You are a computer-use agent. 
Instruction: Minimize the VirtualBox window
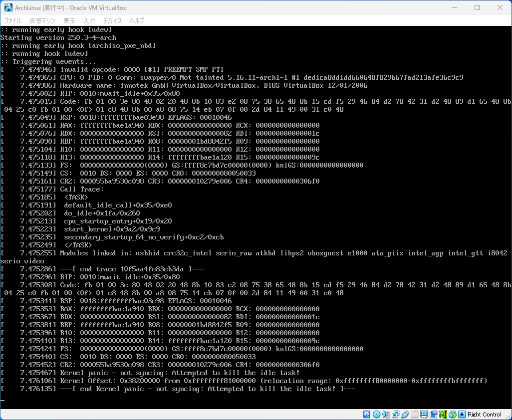click(454, 7)
